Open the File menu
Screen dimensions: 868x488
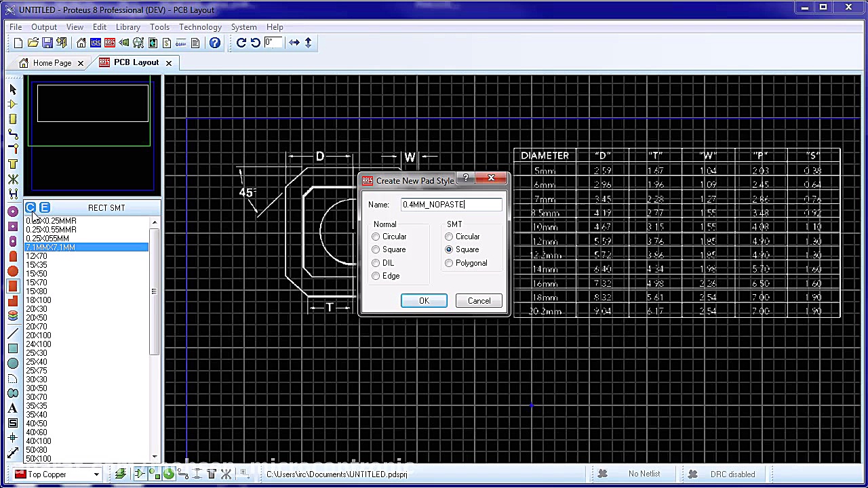[x=16, y=27]
